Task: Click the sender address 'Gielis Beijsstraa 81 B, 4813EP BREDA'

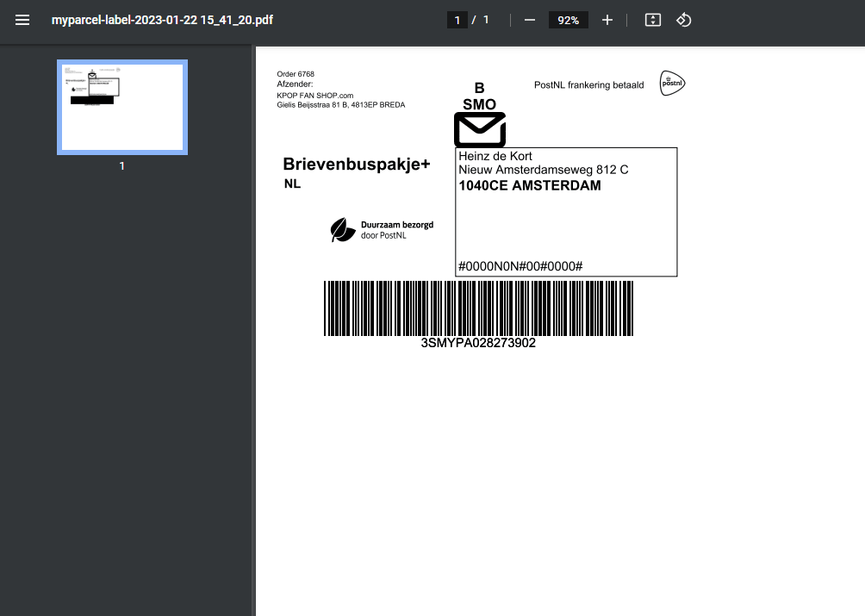Action: pyautogui.click(x=341, y=105)
